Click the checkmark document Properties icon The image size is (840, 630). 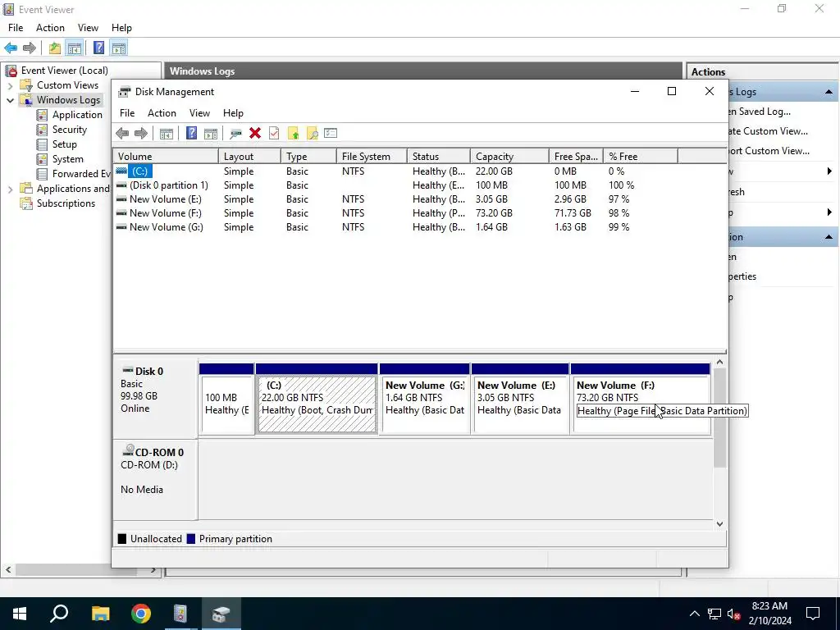pos(274,134)
